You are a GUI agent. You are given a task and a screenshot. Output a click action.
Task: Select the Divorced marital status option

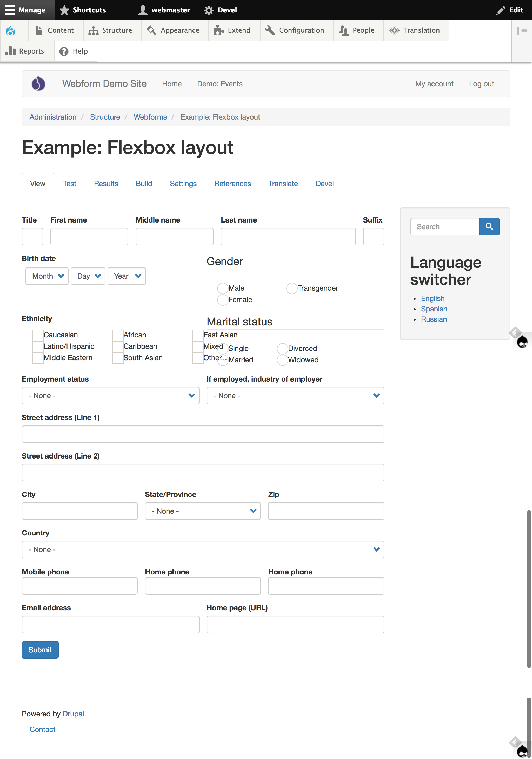click(282, 348)
